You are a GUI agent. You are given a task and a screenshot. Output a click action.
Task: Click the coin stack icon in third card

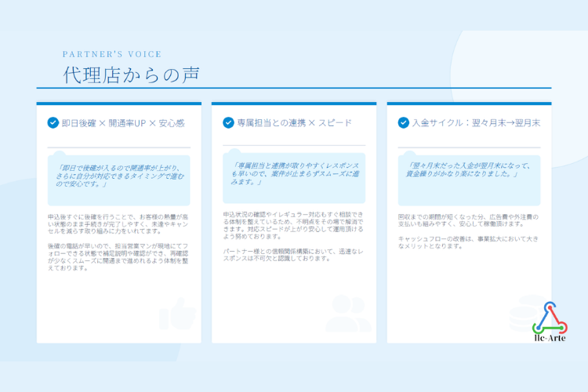tap(524, 312)
